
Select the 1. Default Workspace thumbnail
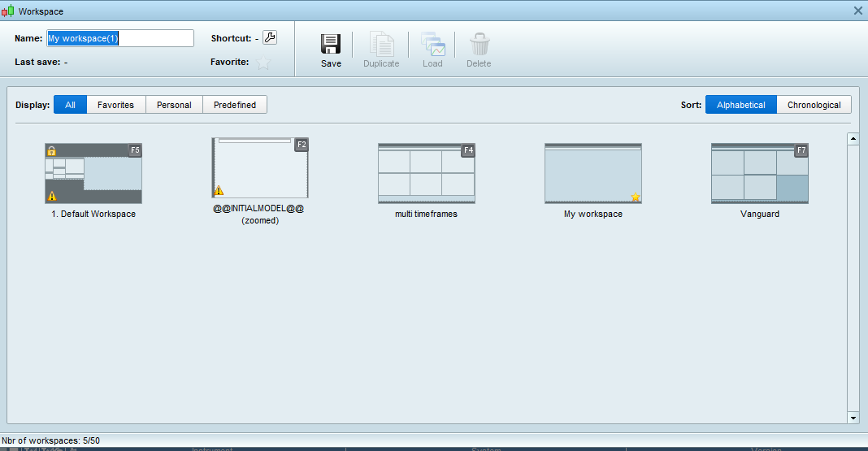(x=93, y=173)
